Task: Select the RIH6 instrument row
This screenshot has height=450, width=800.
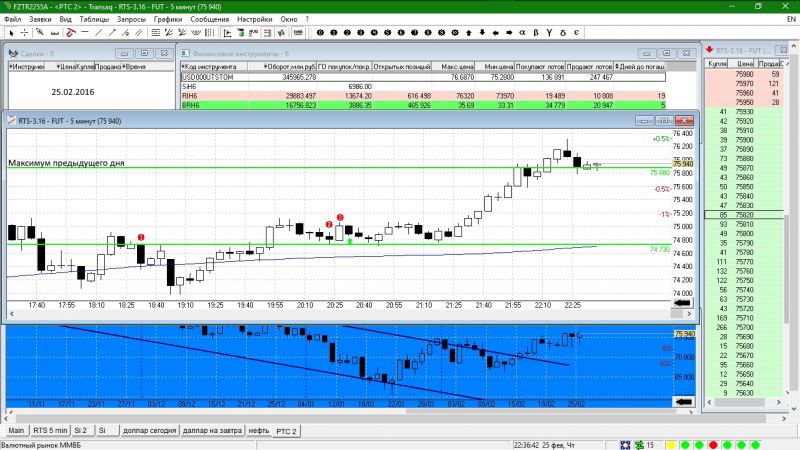Action: click(423, 96)
